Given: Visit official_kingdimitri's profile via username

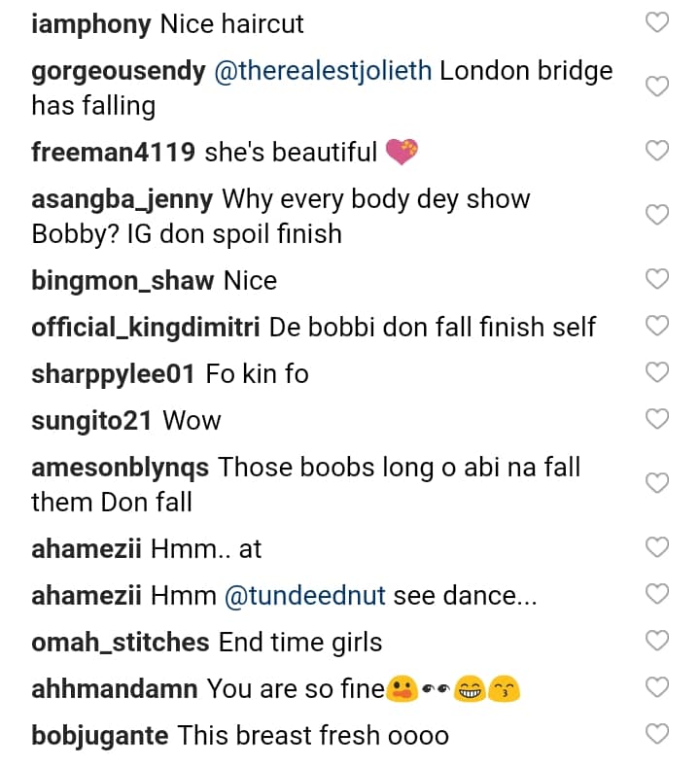Looking at the screenshot, I should pos(145,327).
